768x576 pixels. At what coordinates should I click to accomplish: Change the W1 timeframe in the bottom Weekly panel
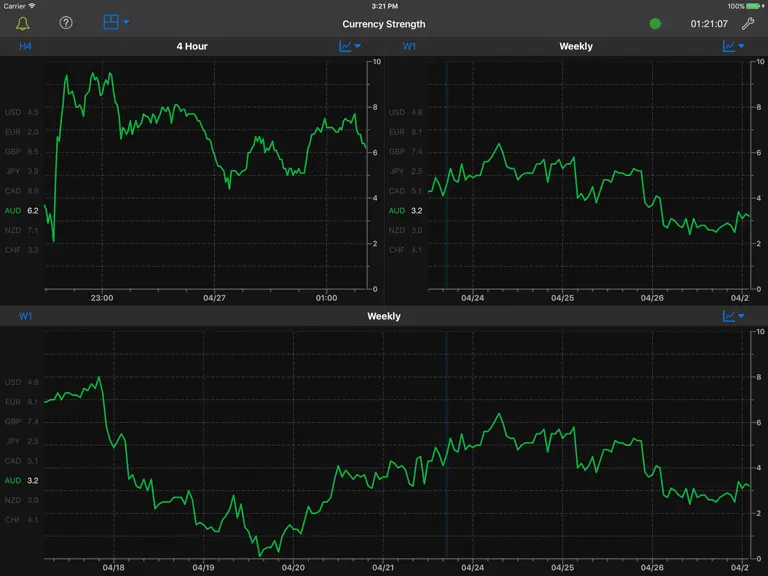coord(25,316)
